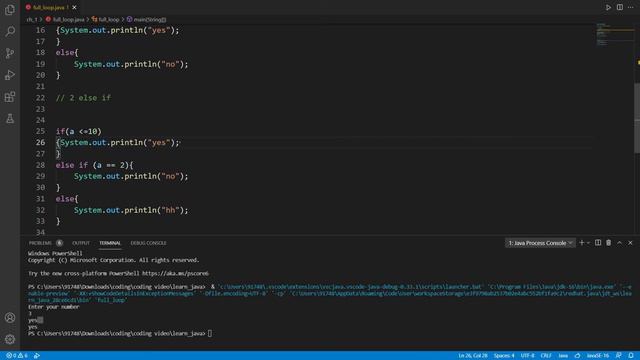Click the full_loop.java breadcrumb item
640x360 pixels.
(65, 20)
